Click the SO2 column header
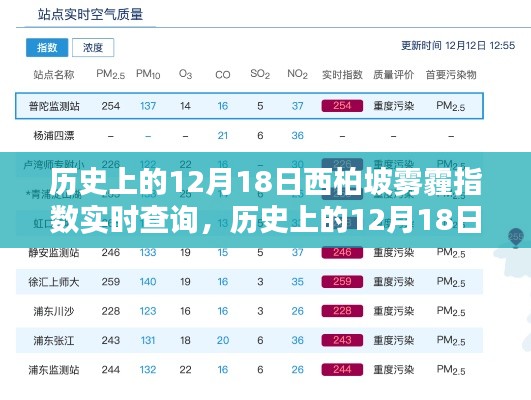Viewport: 531px width, 400px height. coord(260,74)
